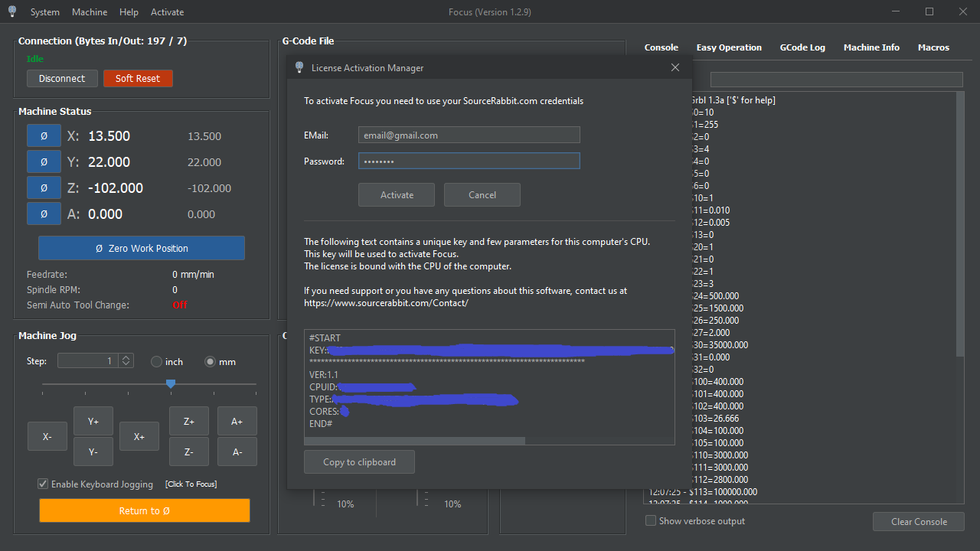Jog the Y axis negative with Y-
This screenshot has height=551, width=980.
[93, 452]
